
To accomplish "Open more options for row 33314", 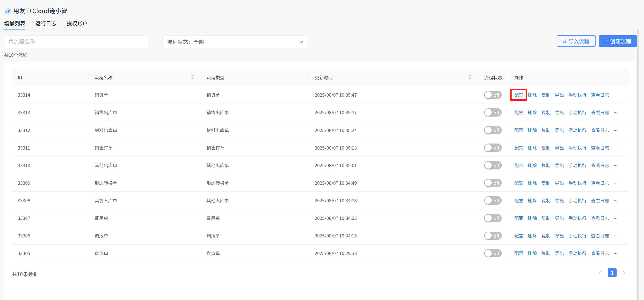I will [616, 95].
